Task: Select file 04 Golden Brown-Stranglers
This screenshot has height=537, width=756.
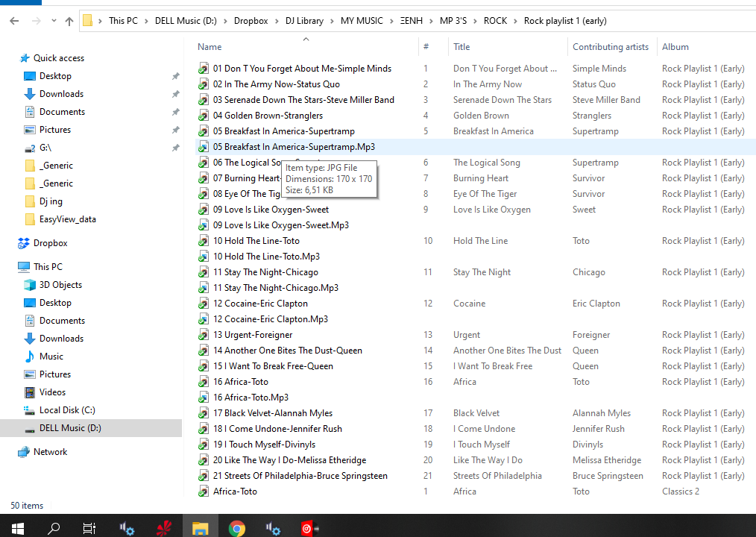Action: (x=268, y=116)
